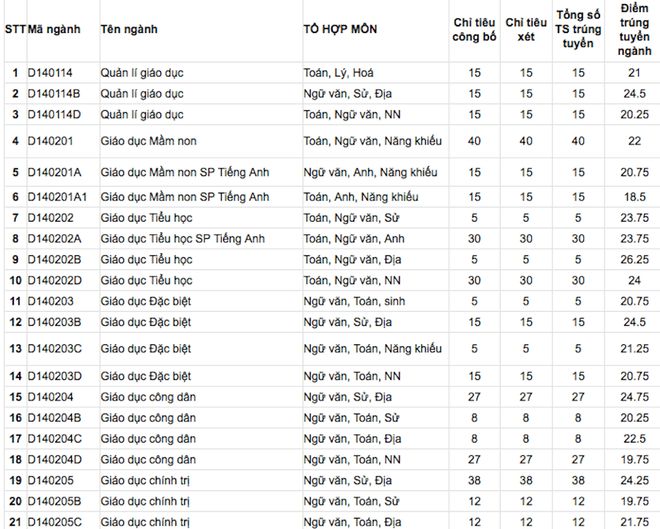Screen dimensions: 660x529
Task: Click major code D140201A1
Action: coord(57,197)
